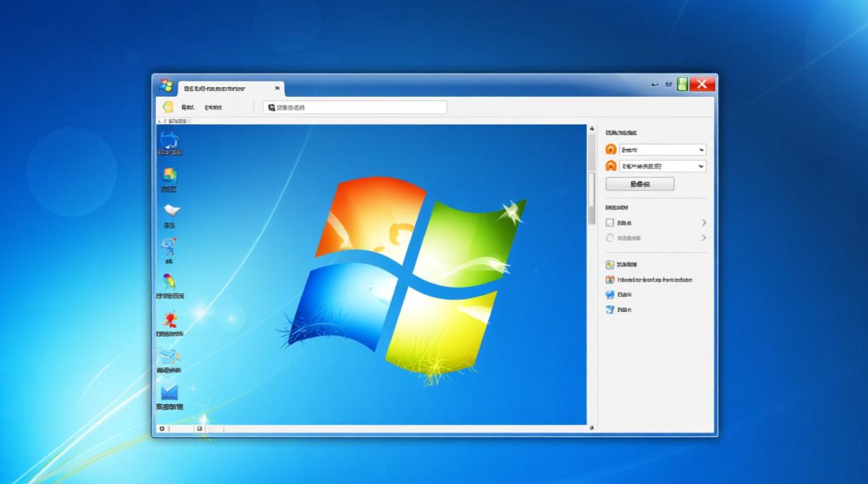The width and height of the screenshot is (868, 484).
Task: Close the active tab via its X
Action: [x=277, y=88]
